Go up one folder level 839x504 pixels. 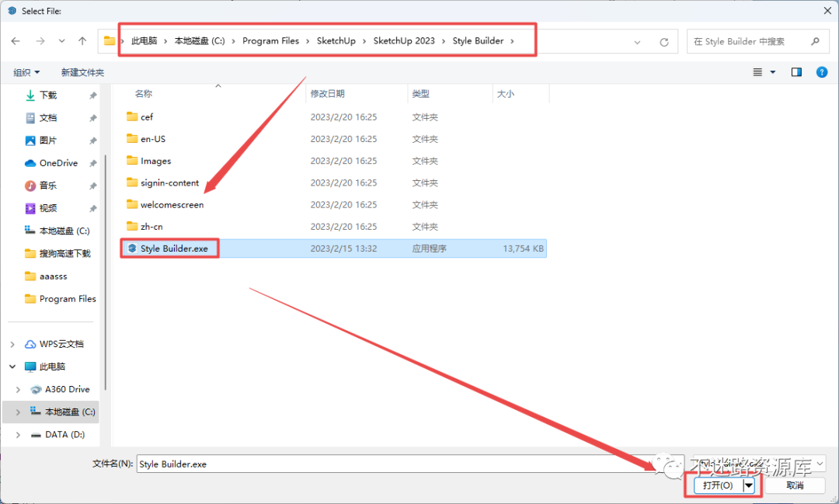(82, 41)
